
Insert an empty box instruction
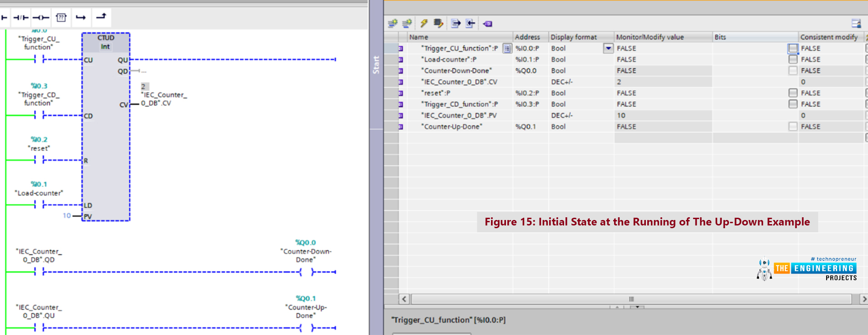point(61,18)
